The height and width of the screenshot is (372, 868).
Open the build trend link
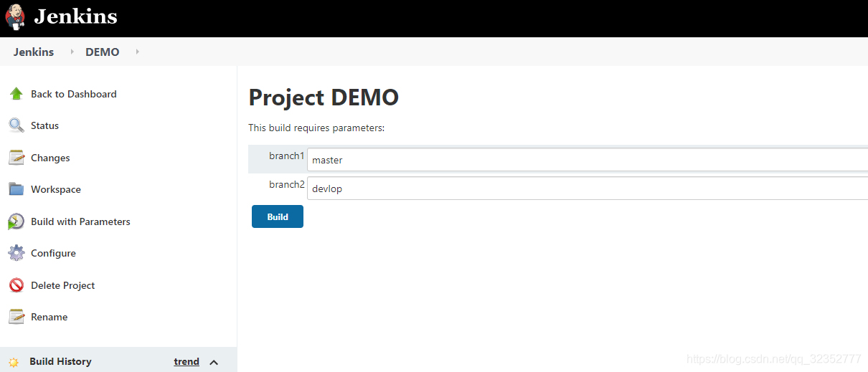coord(187,361)
